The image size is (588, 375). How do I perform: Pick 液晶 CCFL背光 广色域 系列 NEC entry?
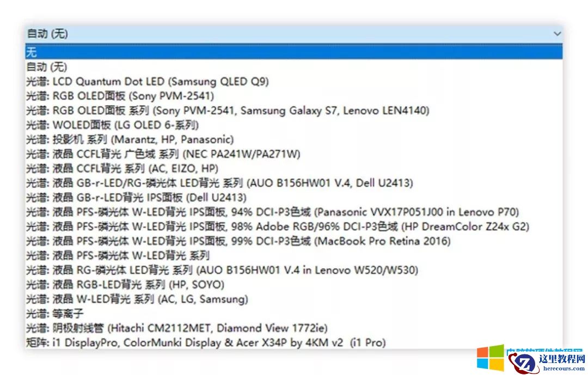tap(294, 154)
